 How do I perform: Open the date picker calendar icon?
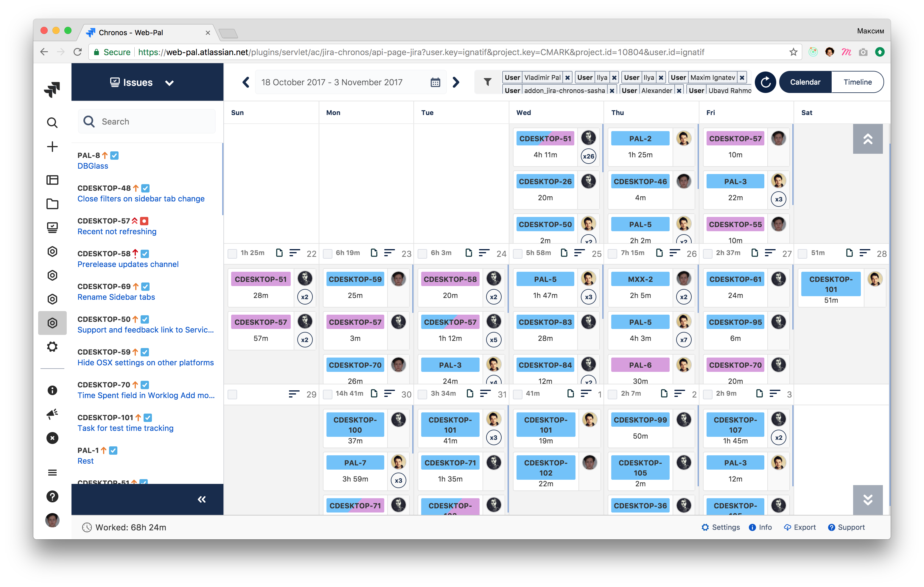435,82
